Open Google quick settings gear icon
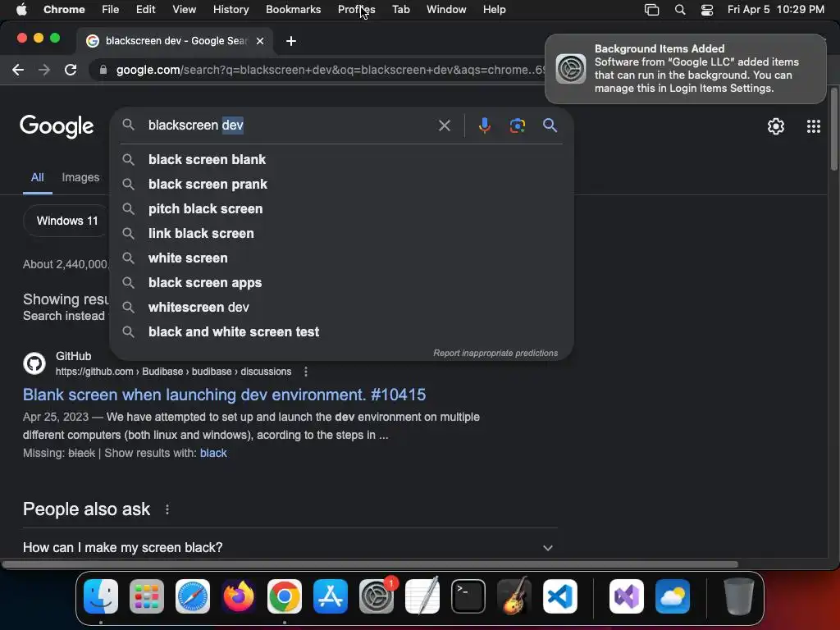 [776, 126]
